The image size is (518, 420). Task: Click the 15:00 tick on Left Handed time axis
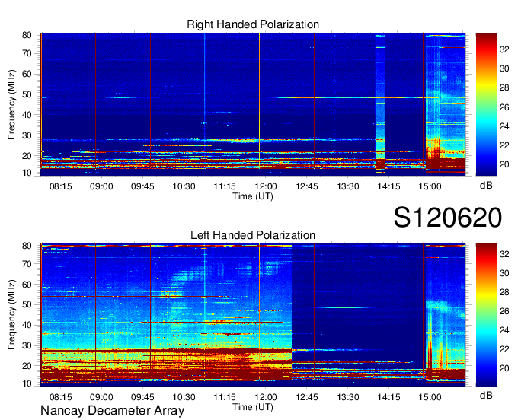430,397
